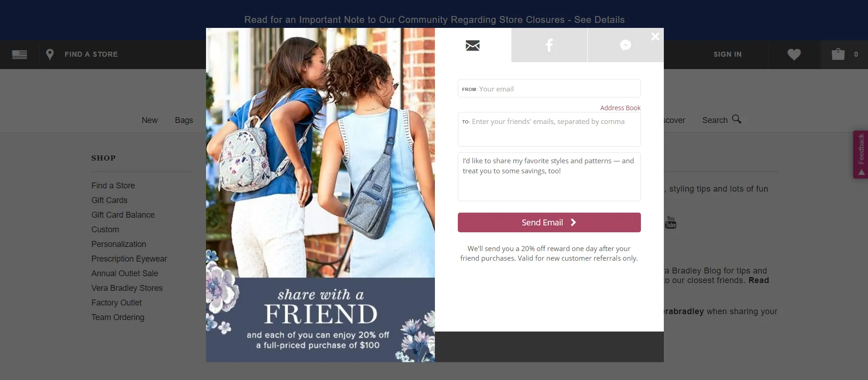Open the Address Book link
Screen dimensions: 868x380
tap(620, 108)
